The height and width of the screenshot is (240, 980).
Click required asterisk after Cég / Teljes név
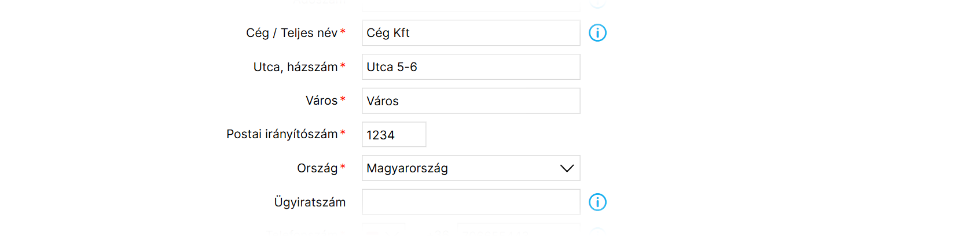click(343, 31)
